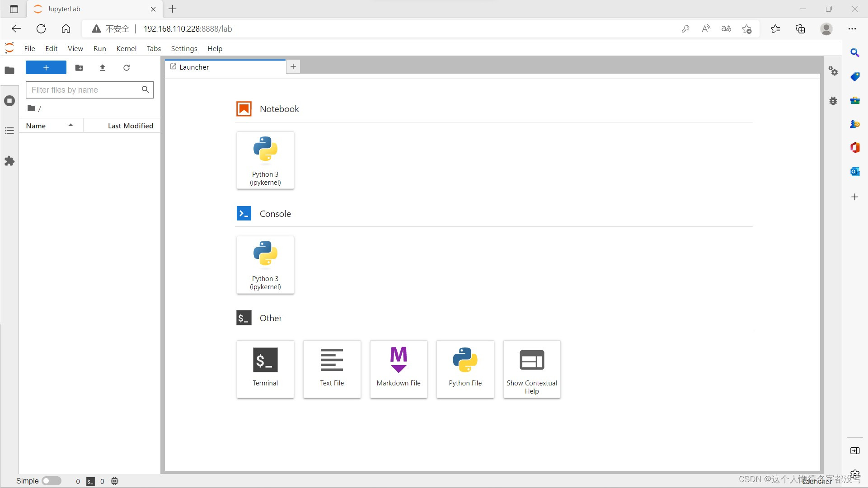
Task: Click Show Contextual Help card
Action: coord(532,369)
